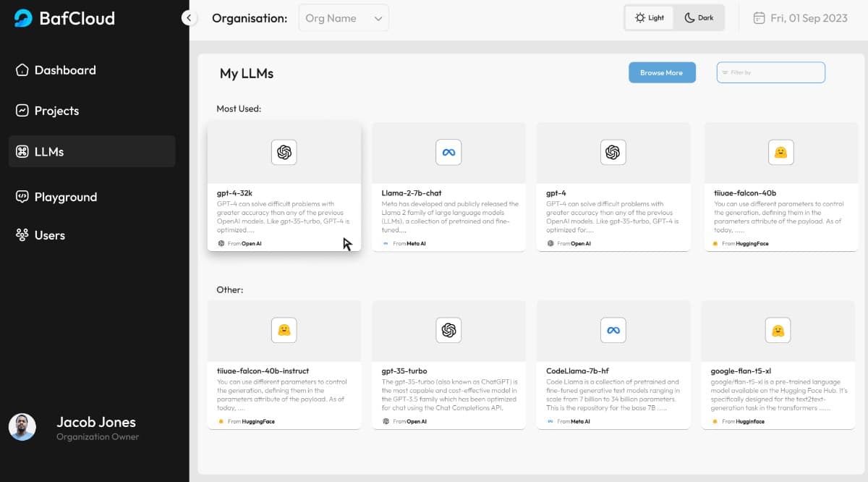
Task: Click the BafCloud logo icon
Action: [x=23, y=18]
